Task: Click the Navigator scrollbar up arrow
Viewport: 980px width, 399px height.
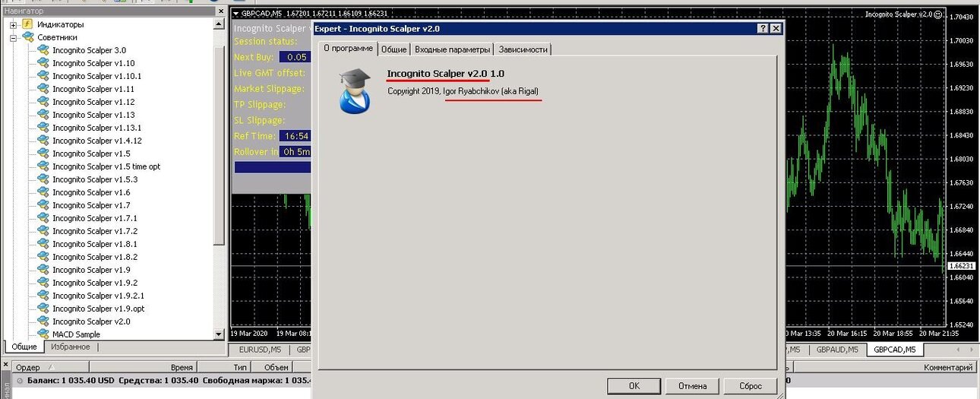Action: coord(220,23)
